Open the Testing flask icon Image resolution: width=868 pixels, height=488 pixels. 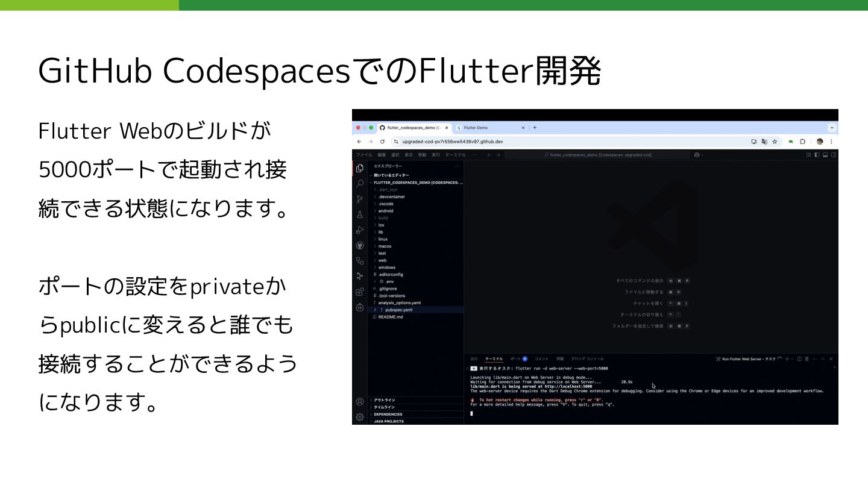point(360,214)
